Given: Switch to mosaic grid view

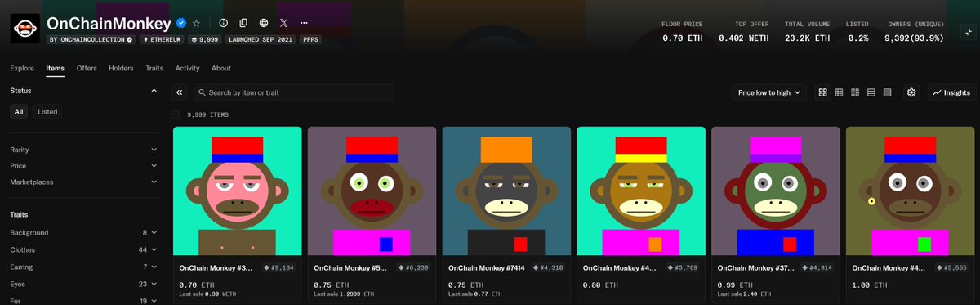Looking at the screenshot, I should pyautogui.click(x=855, y=92).
